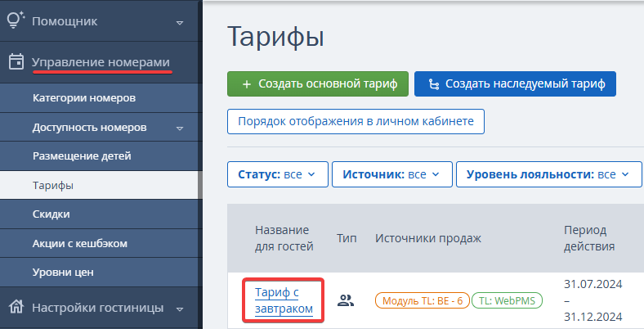Click the 31.07.2024 – 31.12.2024 period cell
Image resolution: width=644 pixels, height=329 pixels.
(593, 300)
